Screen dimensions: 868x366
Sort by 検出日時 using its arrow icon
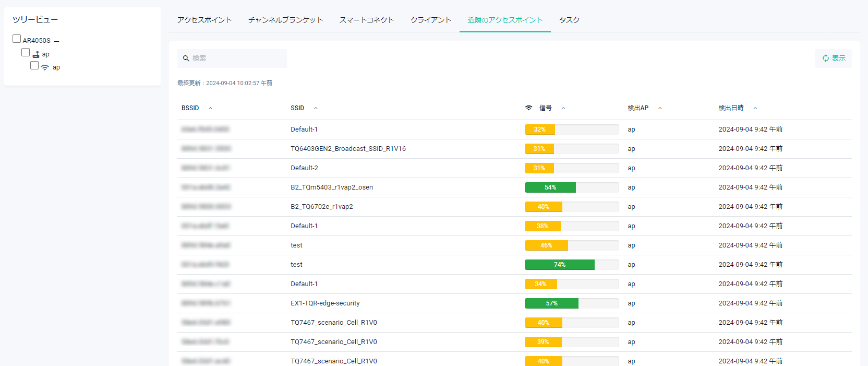[x=755, y=108]
